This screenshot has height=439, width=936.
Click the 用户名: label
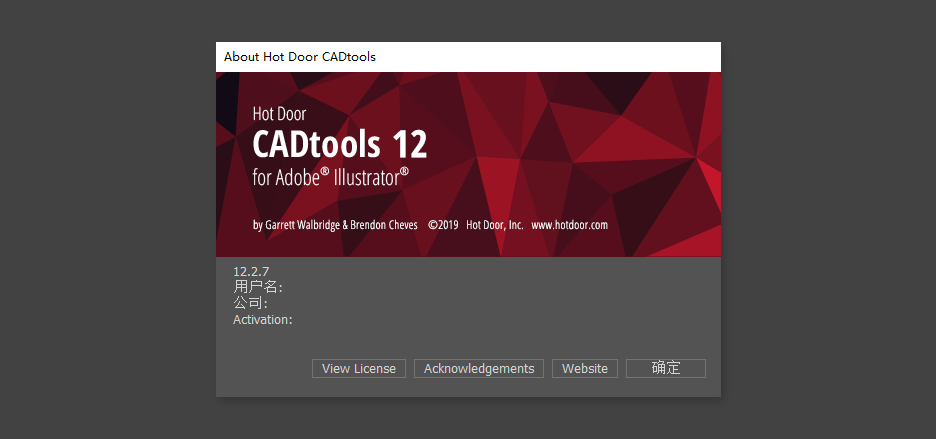tap(258, 287)
